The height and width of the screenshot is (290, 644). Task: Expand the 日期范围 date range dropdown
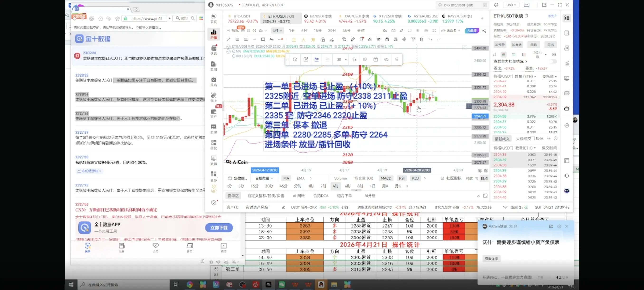pyautogui.click(x=264, y=178)
